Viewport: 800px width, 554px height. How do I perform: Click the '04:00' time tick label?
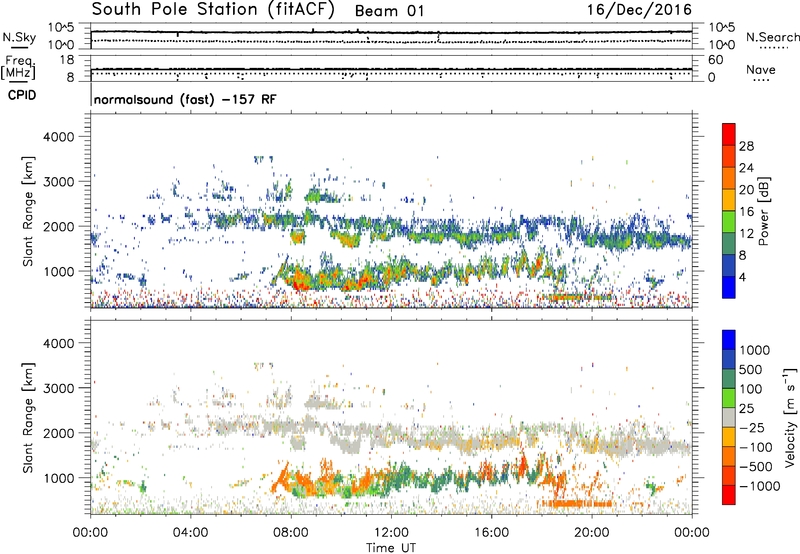(x=190, y=533)
